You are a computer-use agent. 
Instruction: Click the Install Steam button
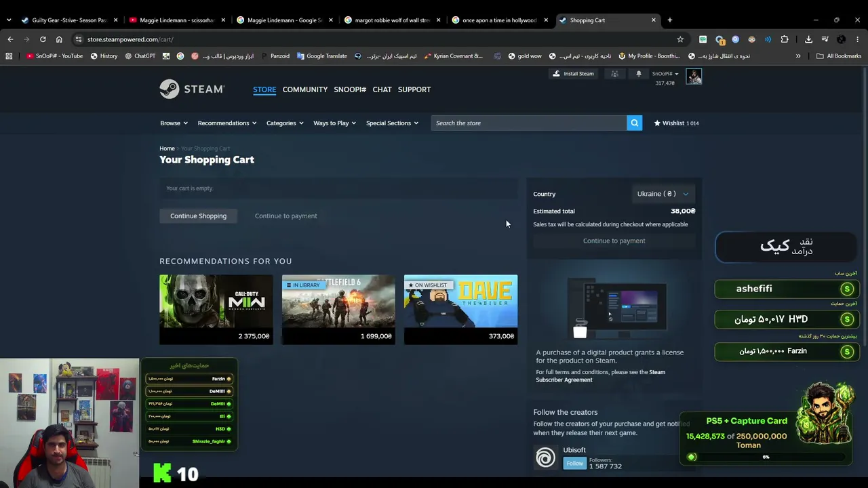pyautogui.click(x=573, y=74)
